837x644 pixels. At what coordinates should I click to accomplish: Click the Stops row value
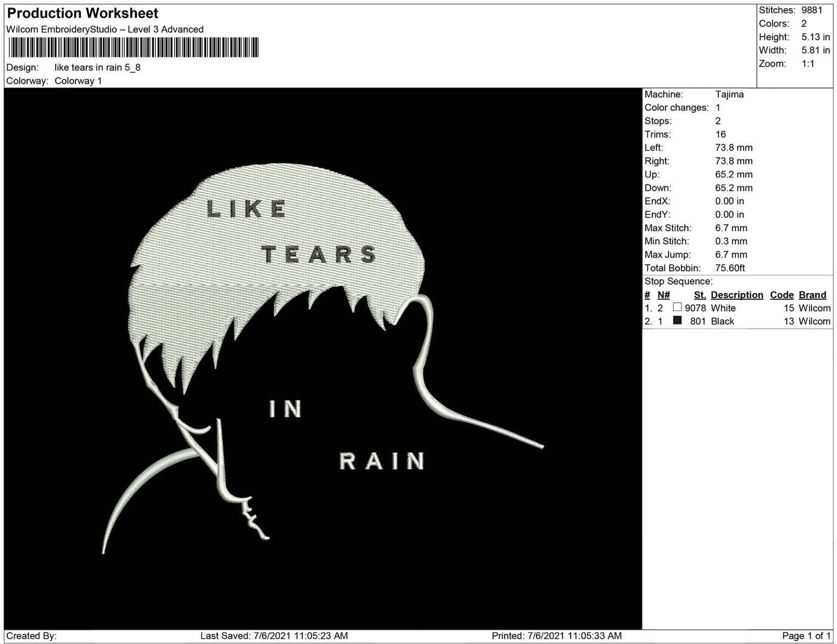point(718,121)
